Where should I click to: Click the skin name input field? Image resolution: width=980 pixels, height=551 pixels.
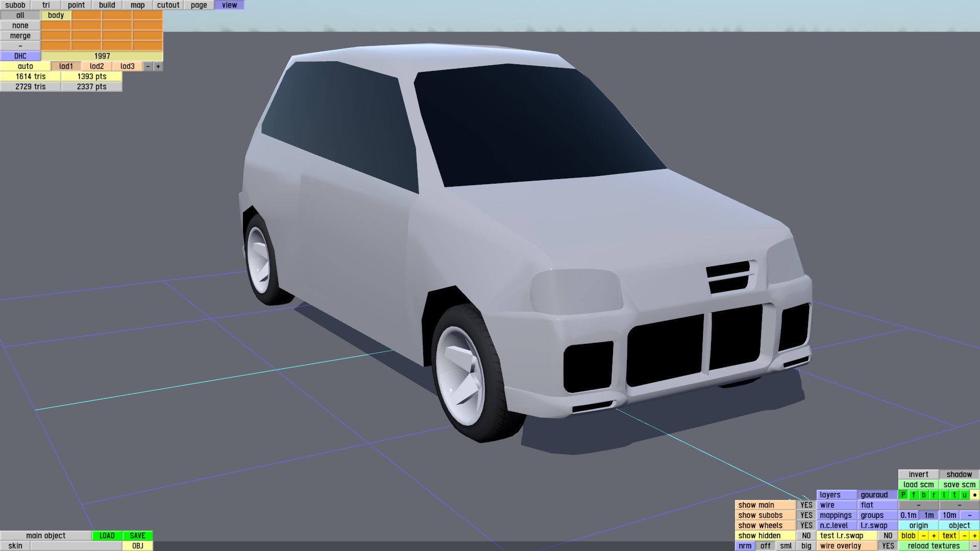pos(76,546)
